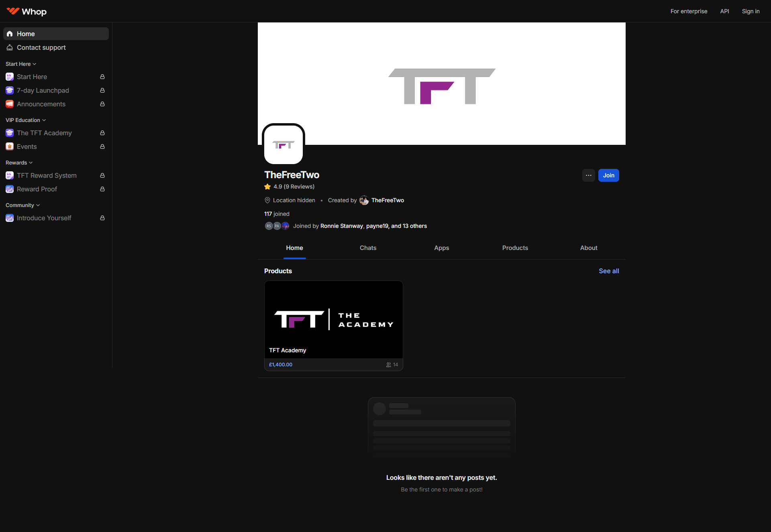Click the lock icon beside Reward Proof
The height and width of the screenshot is (532, 771).
(102, 189)
